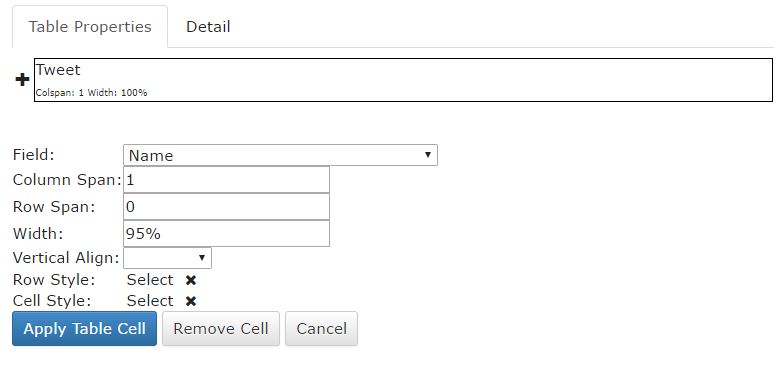Click the Vertical Align label
Image resolution: width=782 pixels, height=365 pixels.
(66, 258)
